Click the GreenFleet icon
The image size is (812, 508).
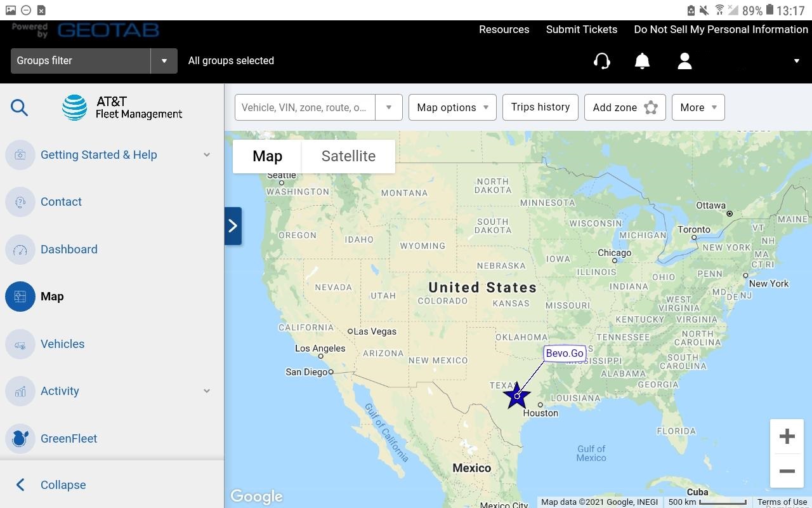20,439
